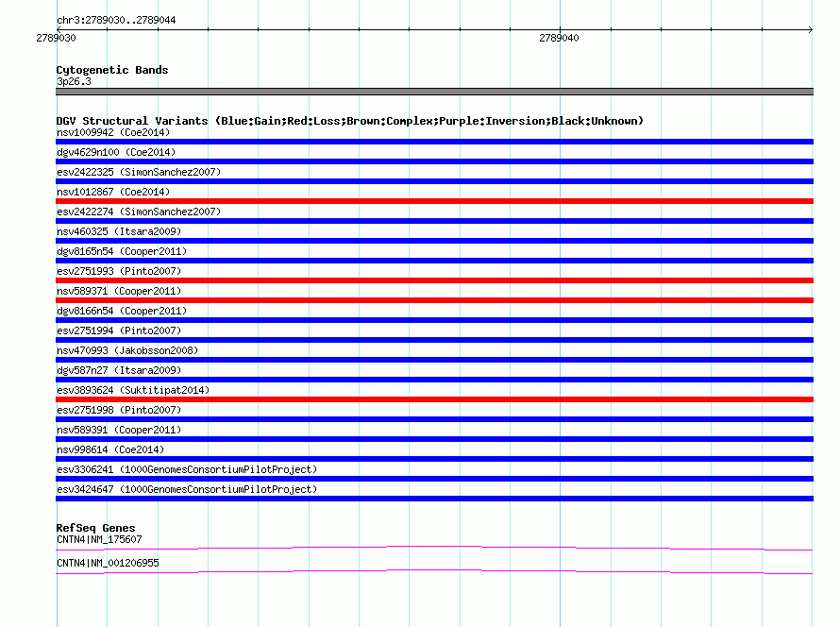Open variant dgv8166n54 (Cooper2011) label

pyautogui.click(x=122, y=311)
